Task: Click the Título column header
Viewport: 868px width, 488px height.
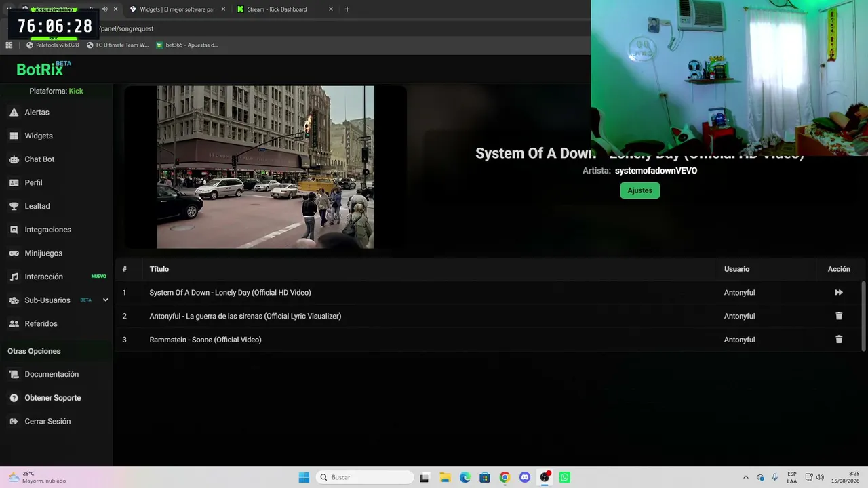Action: [x=159, y=269]
